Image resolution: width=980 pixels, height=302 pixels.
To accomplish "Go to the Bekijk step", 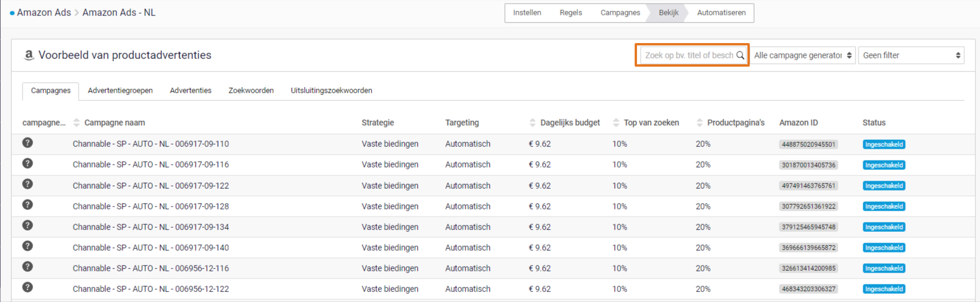I will coord(669,13).
